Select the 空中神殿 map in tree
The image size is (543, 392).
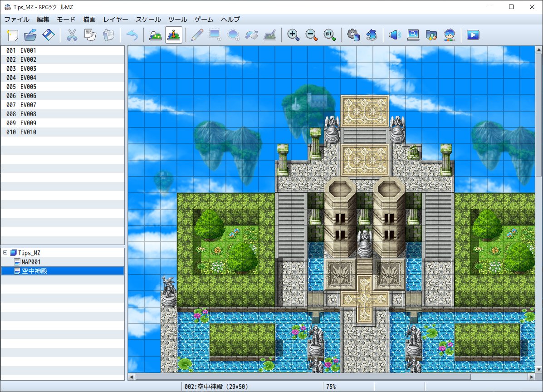click(x=62, y=271)
